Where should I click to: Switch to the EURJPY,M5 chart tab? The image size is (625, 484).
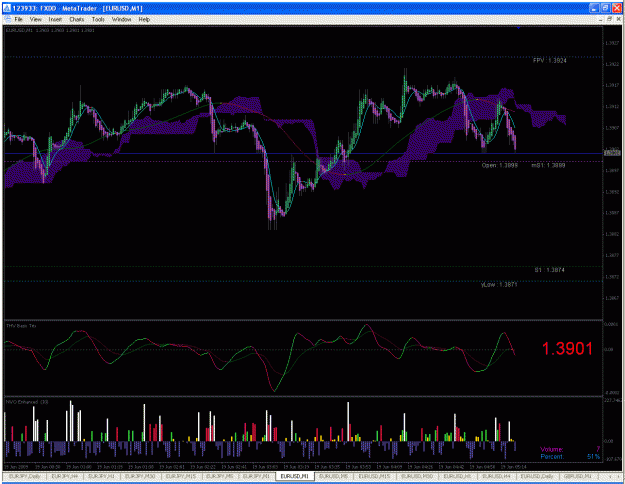click(x=220, y=476)
